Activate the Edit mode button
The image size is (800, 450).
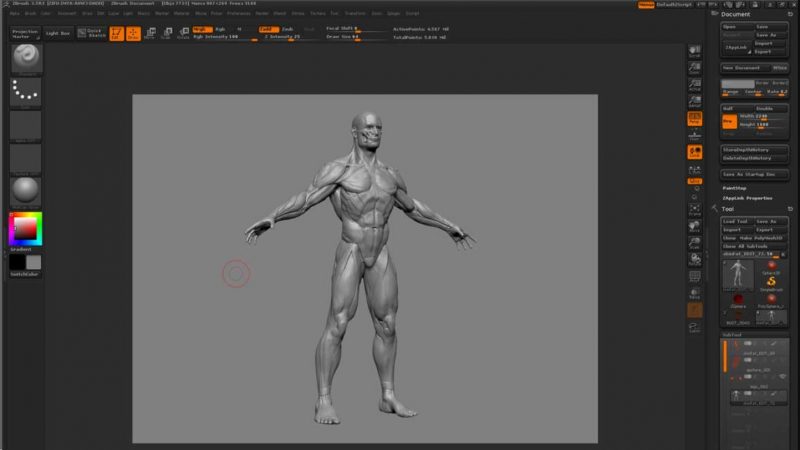pos(116,34)
